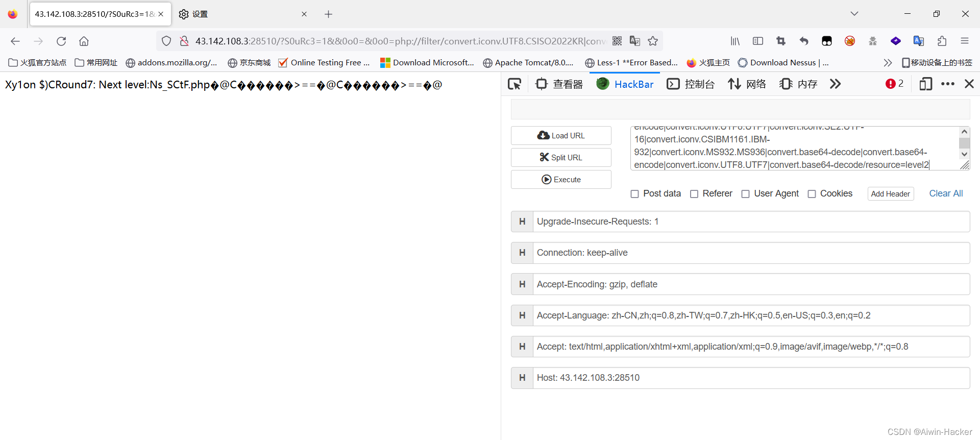
Task: Open 移动设备上的书签 mobile bookmarks folder
Action: 937,63
